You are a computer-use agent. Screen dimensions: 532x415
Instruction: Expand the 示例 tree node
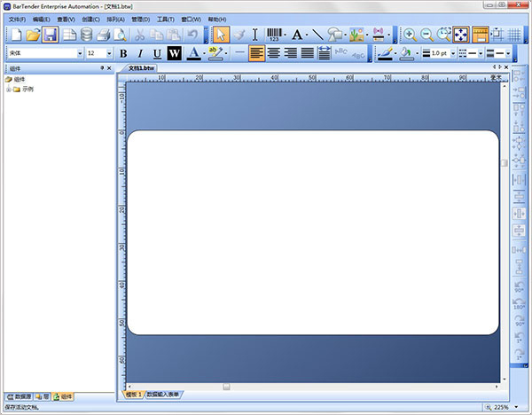click(x=9, y=90)
